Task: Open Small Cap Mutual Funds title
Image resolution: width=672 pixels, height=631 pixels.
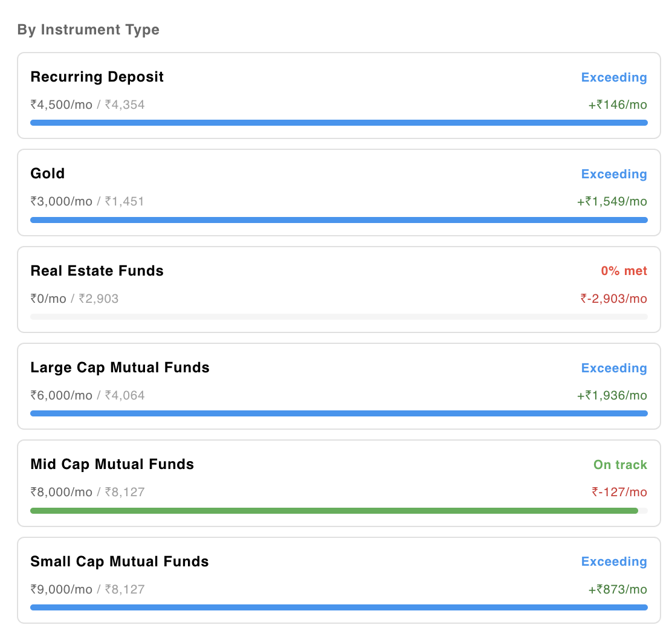Action: pyautogui.click(x=120, y=561)
